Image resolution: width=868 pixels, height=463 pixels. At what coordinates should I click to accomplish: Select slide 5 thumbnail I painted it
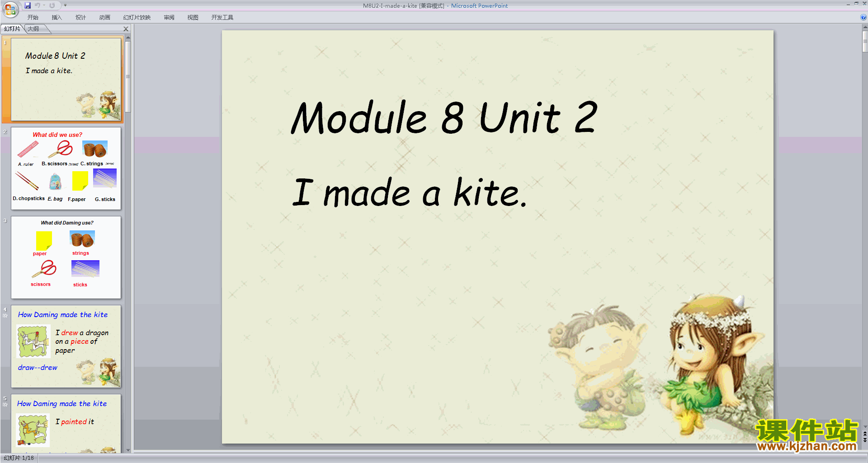(x=66, y=423)
